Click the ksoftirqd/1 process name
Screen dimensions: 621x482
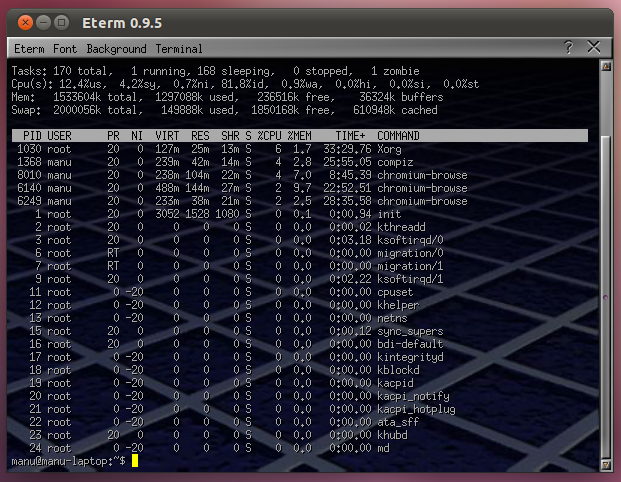[x=410, y=279]
